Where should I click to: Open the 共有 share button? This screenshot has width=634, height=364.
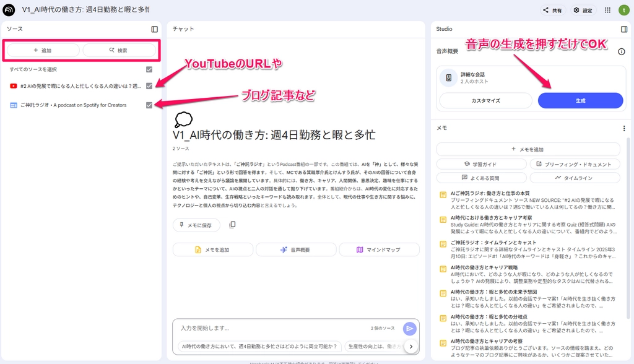click(552, 10)
